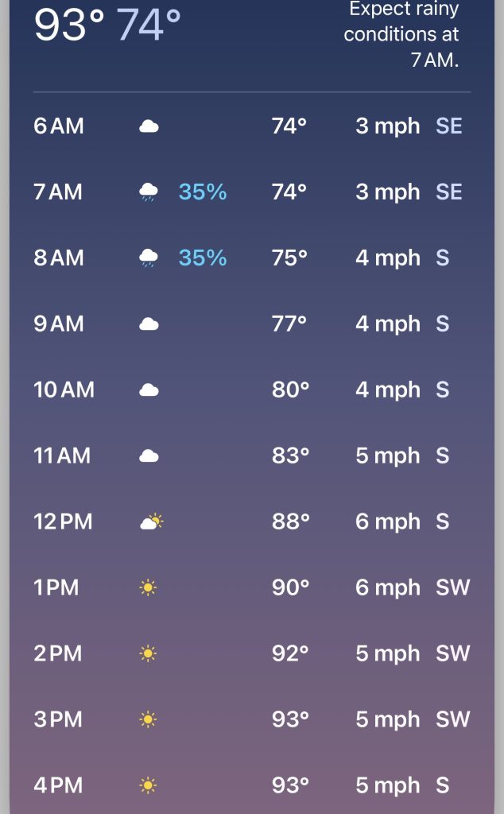Select the 4 PM hourly row label
This screenshot has height=814, width=504.
click(x=58, y=785)
